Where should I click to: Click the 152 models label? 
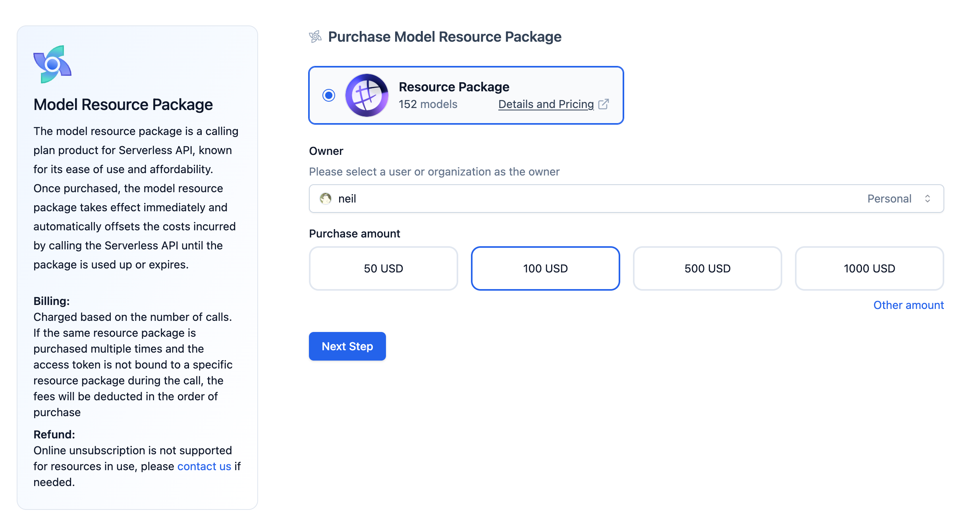[x=428, y=104]
